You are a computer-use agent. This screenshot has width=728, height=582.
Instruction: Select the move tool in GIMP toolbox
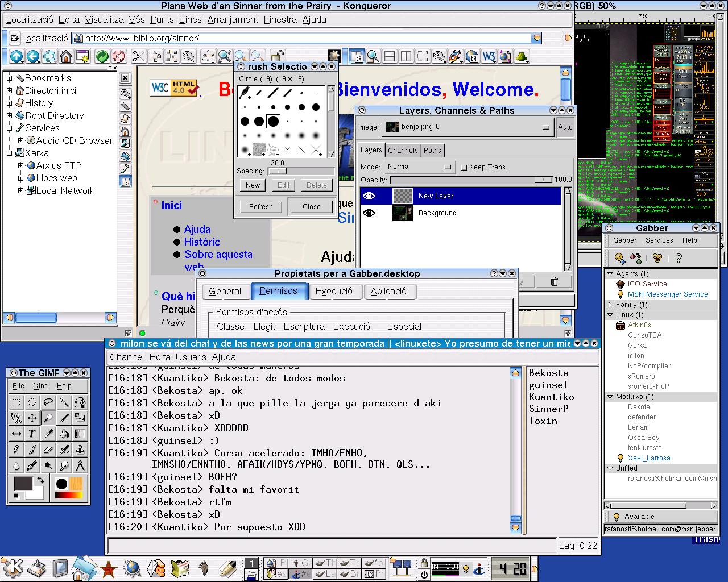pos(32,418)
